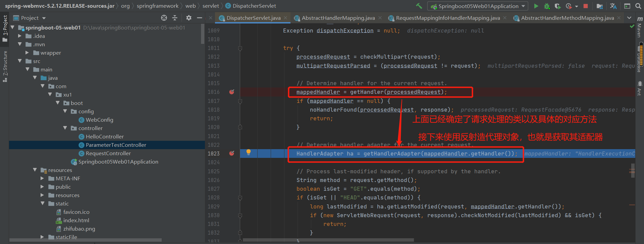The image size is (644, 244).
Task: Click the springframework breadcrumb
Action: point(158,6)
